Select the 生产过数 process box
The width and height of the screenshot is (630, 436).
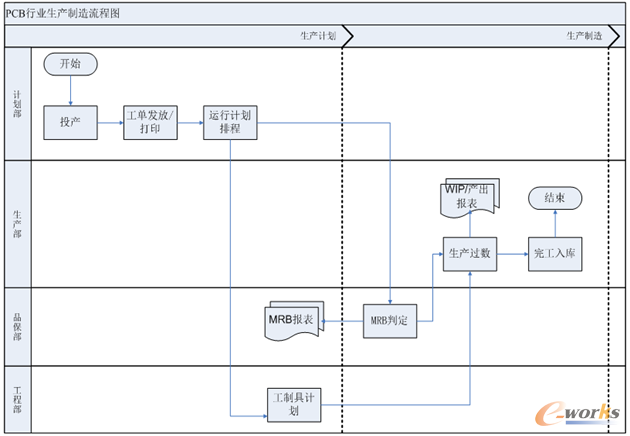(x=470, y=254)
